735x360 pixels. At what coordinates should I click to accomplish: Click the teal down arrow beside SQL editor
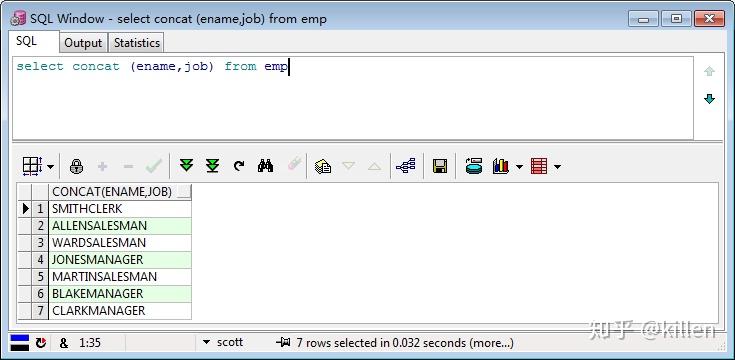tap(709, 98)
